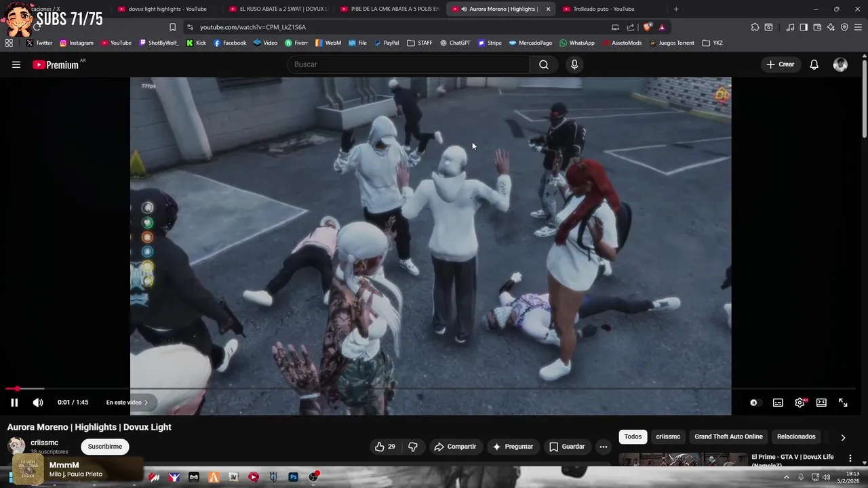Open OBS Studio from the taskbar

(x=313, y=477)
